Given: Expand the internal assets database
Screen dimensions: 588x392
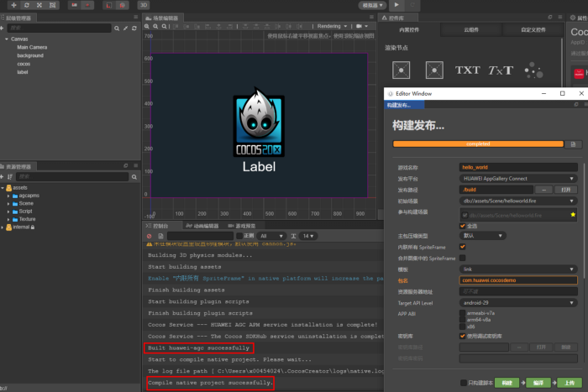Looking at the screenshot, I should [3, 227].
